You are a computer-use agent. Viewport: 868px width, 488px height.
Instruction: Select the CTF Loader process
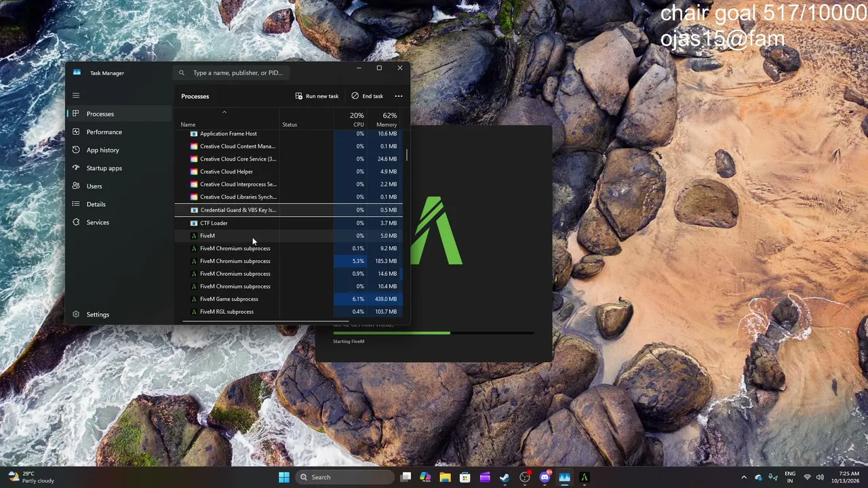coord(288,223)
